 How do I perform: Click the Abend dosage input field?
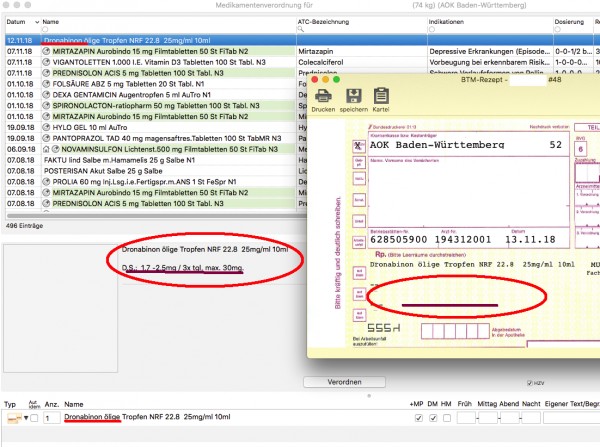click(x=510, y=418)
